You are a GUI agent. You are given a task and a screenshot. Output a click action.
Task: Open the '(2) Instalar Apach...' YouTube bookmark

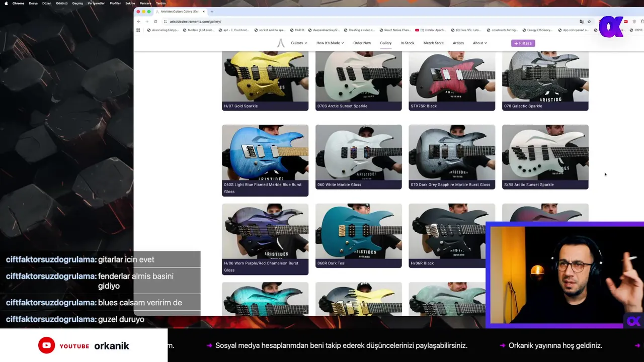431,30
